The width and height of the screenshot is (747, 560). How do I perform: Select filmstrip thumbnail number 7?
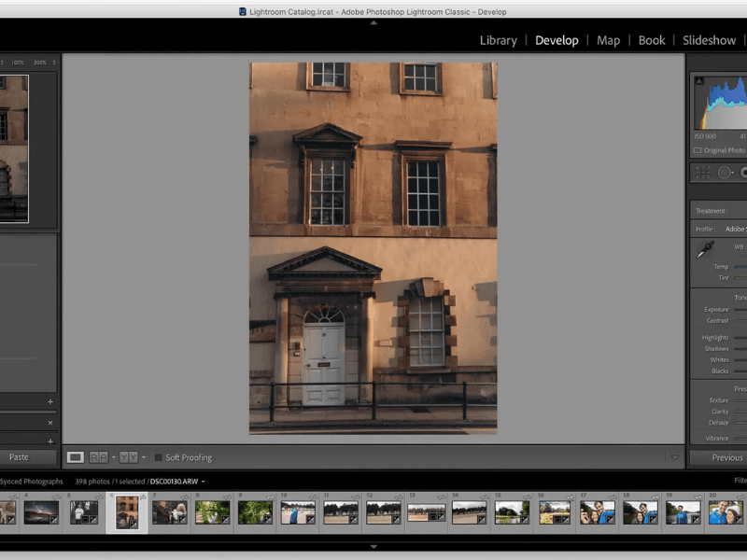tap(169, 512)
